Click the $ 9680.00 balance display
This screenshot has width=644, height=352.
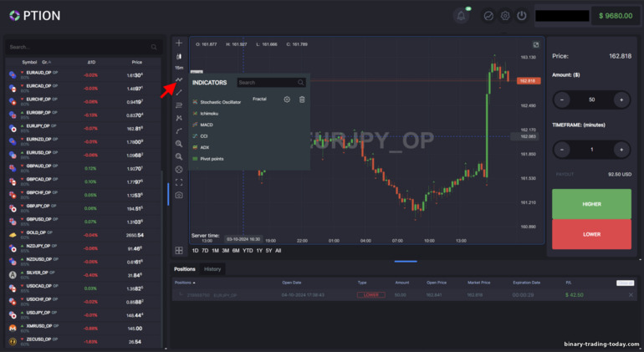pyautogui.click(x=616, y=16)
